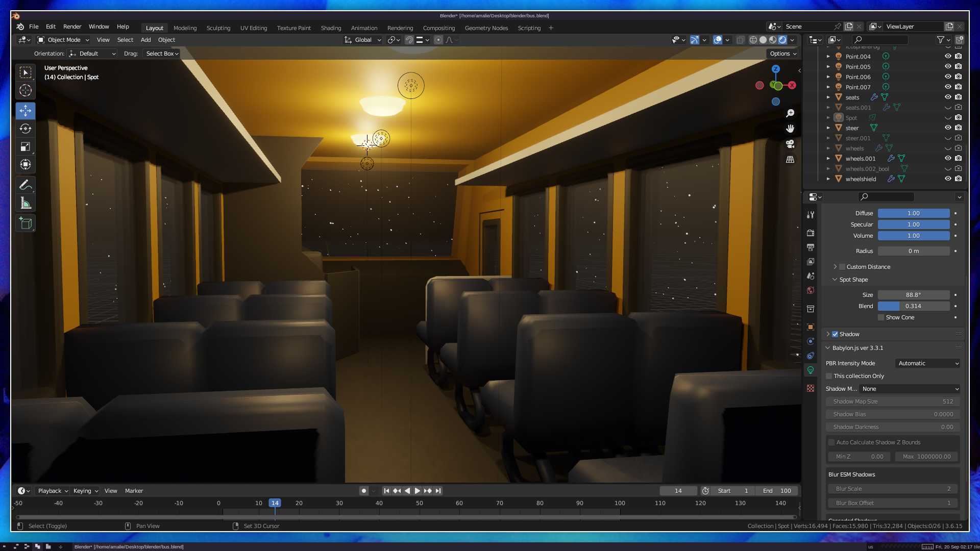The image size is (980, 551).
Task: Enable This collection Only checkbox
Action: click(829, 376)
